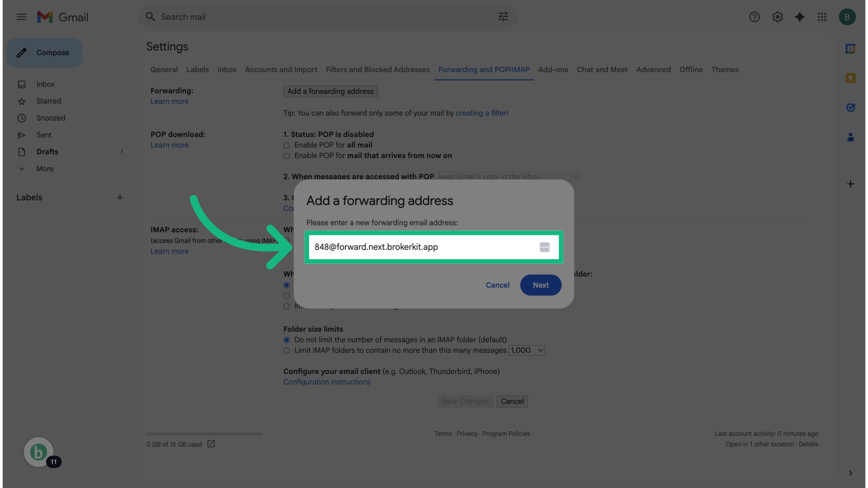Create new label plus icon

click(x=120, y=197)
